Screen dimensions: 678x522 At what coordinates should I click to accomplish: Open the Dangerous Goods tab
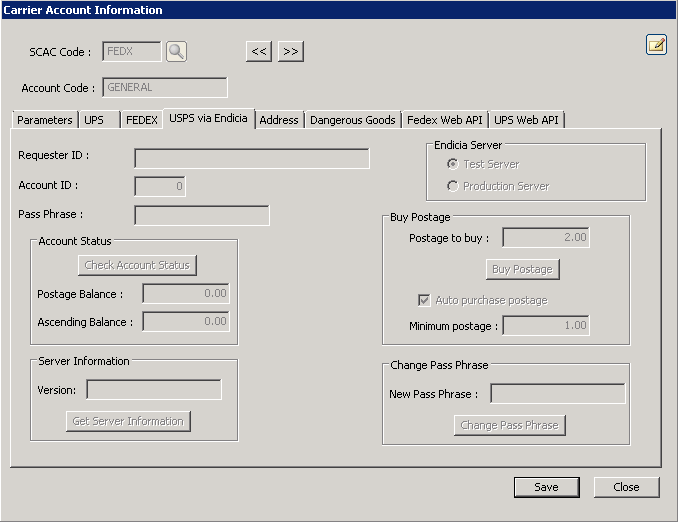click(x=352, y=120)
